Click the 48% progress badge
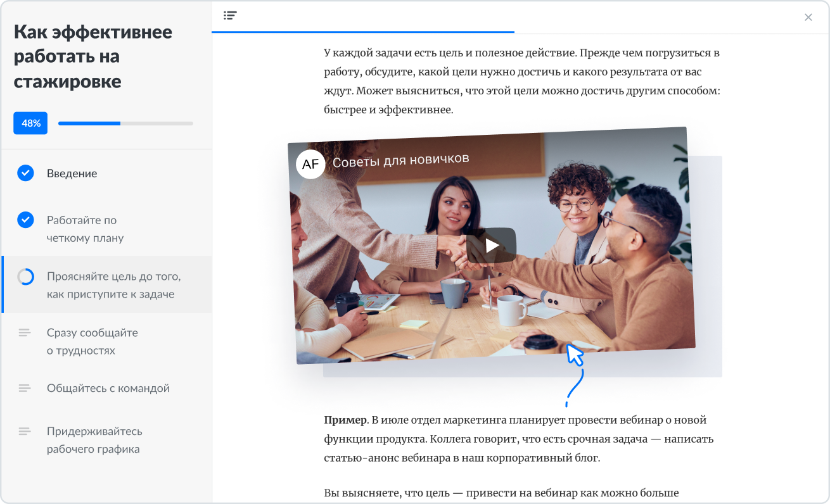Screen dimensions: 830x504 point(30,123)
